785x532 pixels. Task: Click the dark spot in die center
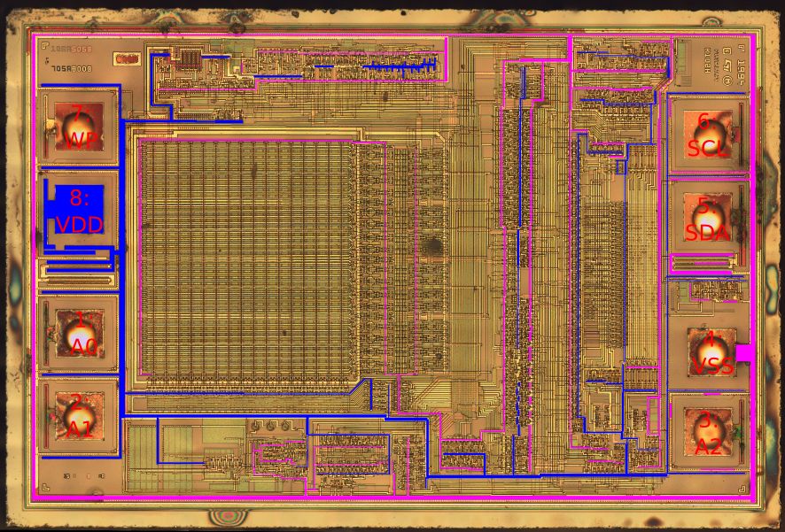click(x=433, y=246)
